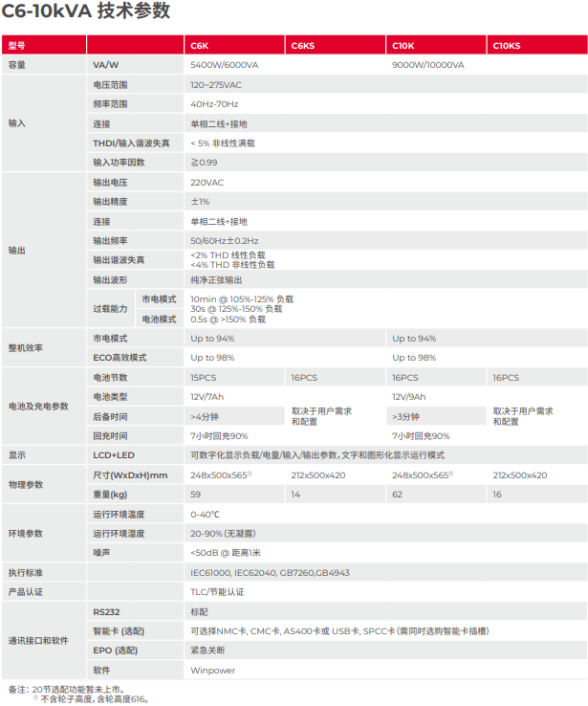Select the 纯净正弦输出 waveform value
The image size is (588, 706).
pos(216,280)
